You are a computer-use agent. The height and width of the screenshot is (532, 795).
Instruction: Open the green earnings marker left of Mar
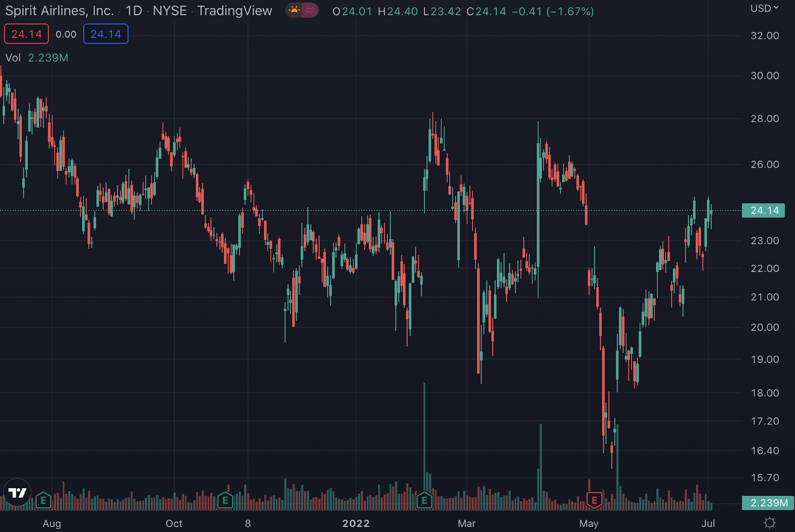coord(424,500)
